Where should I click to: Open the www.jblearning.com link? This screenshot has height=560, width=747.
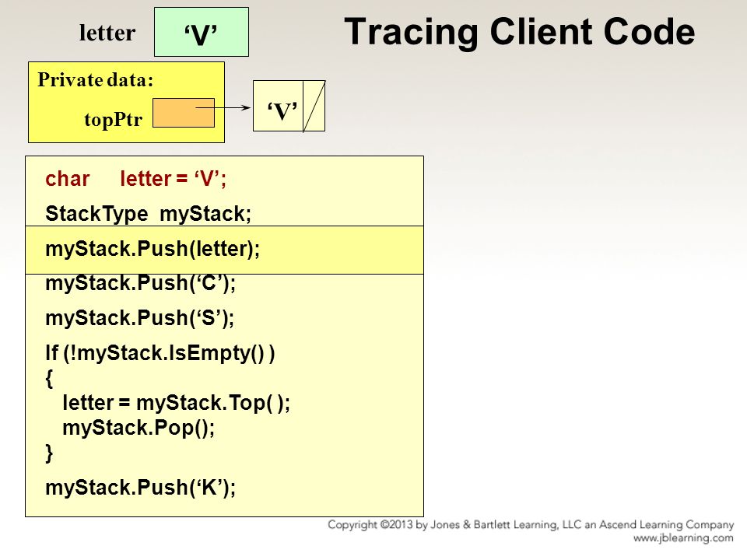click(x=683, y=538)
